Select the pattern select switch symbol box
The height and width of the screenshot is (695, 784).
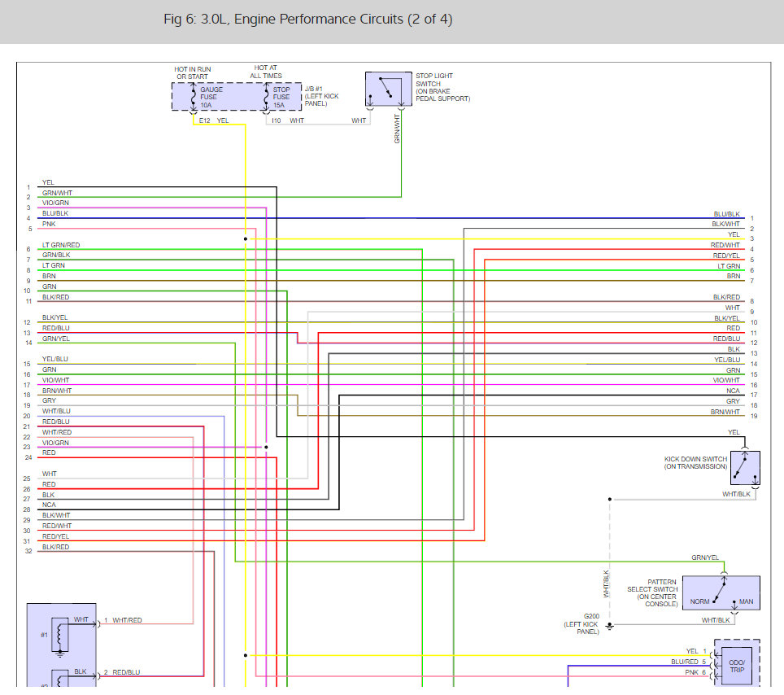pyautogui.click(x=721, y=593)
